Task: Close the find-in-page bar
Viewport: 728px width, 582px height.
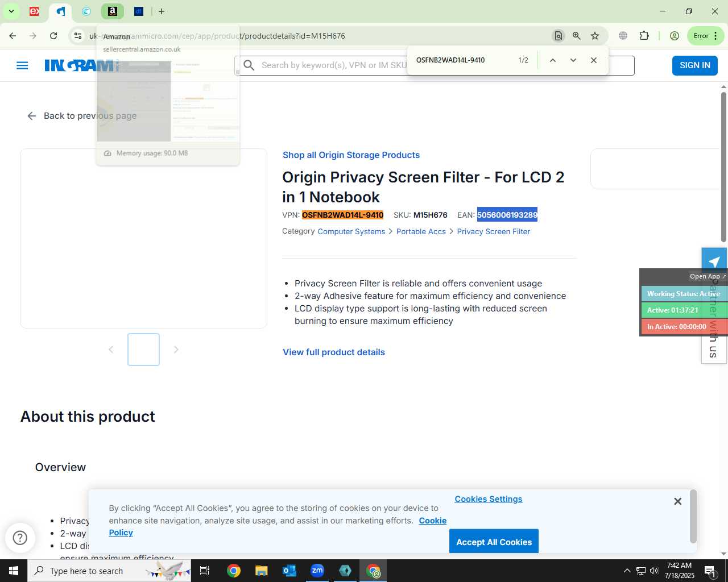Action: click(593, 60)
